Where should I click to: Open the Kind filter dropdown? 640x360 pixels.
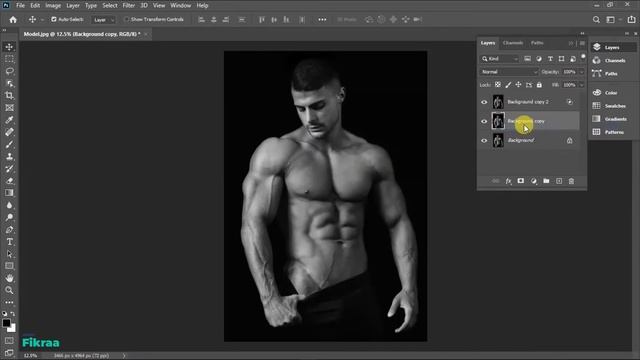pyautogui.click(x=499, y=59)
